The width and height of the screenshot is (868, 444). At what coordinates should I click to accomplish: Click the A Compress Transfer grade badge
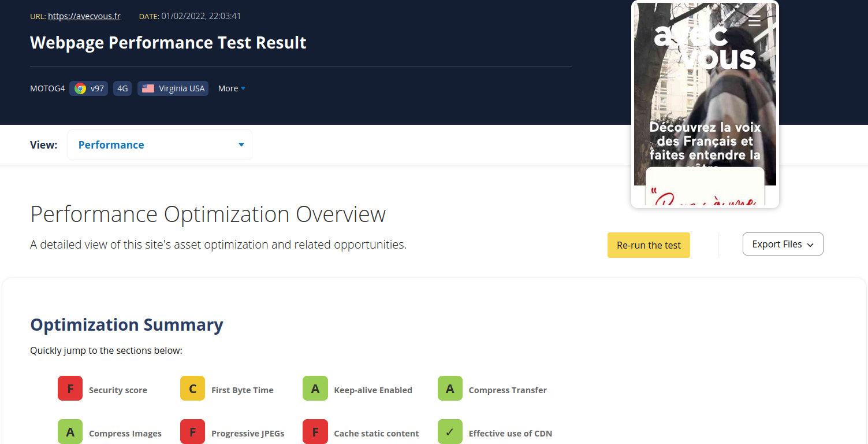click(450, 388)
